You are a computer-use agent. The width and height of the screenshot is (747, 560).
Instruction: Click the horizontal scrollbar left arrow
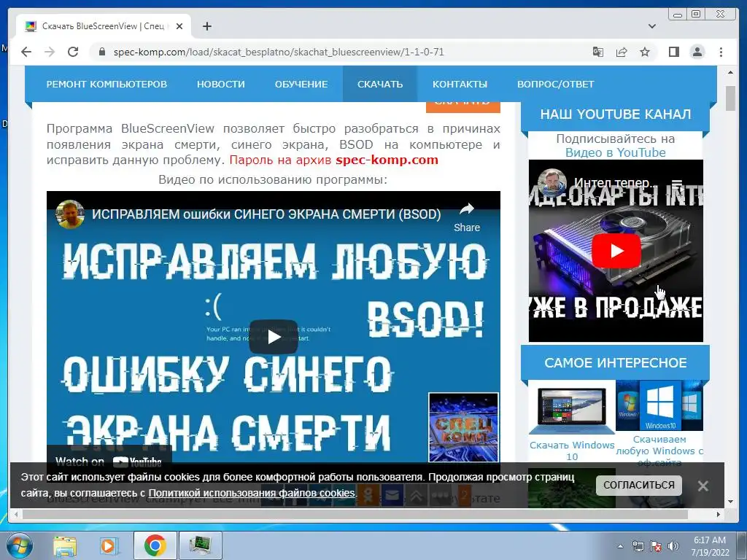(x=16, y=514)
